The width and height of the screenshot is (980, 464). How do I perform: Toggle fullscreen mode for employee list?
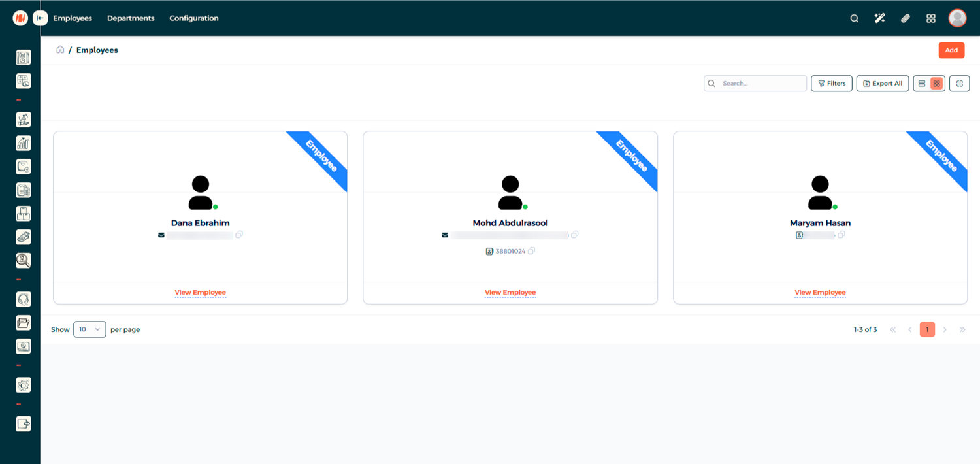coord(959,84)
